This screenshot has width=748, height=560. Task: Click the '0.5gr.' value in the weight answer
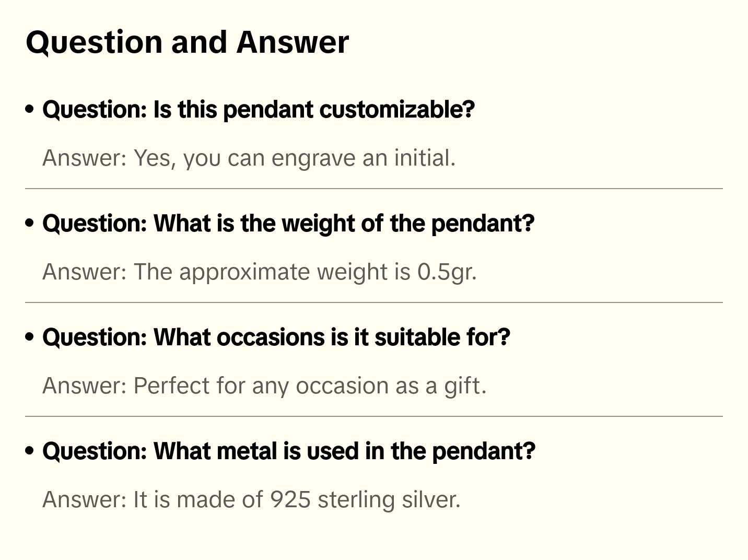[x=447, y=272]
